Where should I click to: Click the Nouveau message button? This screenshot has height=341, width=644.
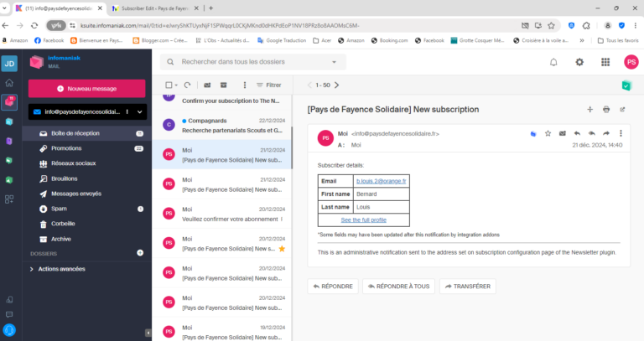(x=87, y=88)
